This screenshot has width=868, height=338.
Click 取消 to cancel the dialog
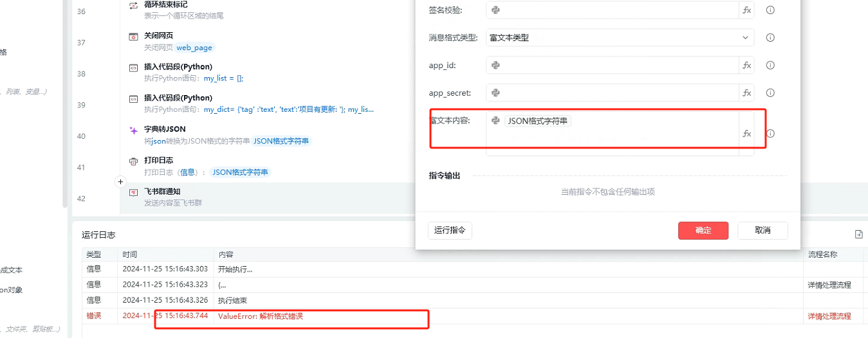point(762,231)
